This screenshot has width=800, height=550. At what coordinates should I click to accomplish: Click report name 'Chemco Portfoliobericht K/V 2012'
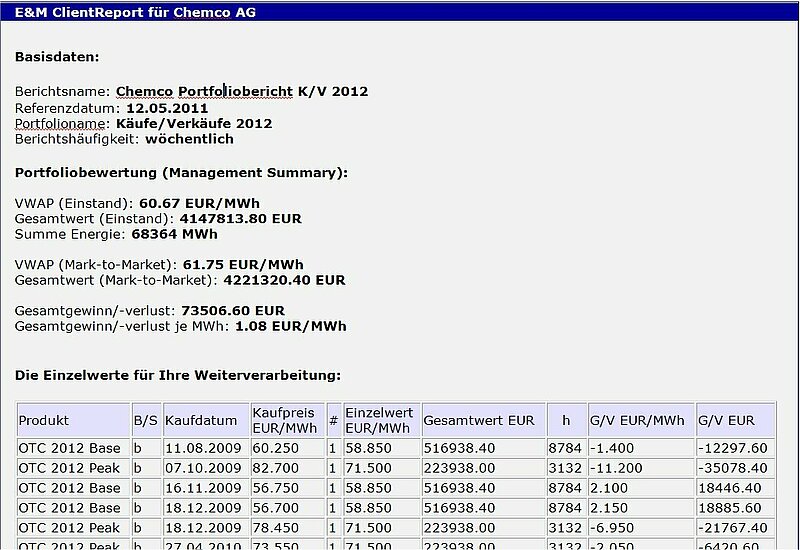pyautogui.click(x=242, y=91)
